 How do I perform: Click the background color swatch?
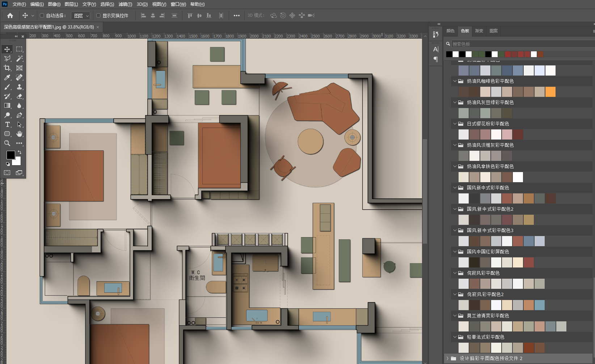coord(17,162)
